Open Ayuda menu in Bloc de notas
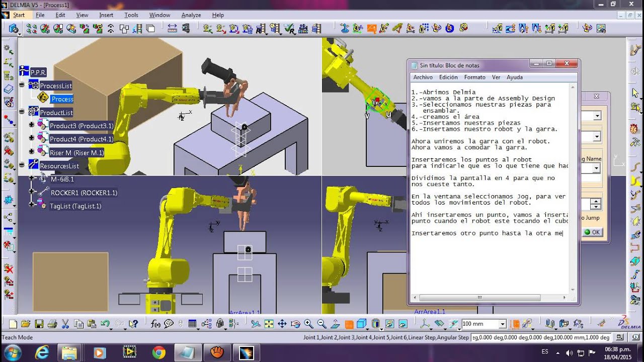 pyautogui.click(x=515, y=77)
